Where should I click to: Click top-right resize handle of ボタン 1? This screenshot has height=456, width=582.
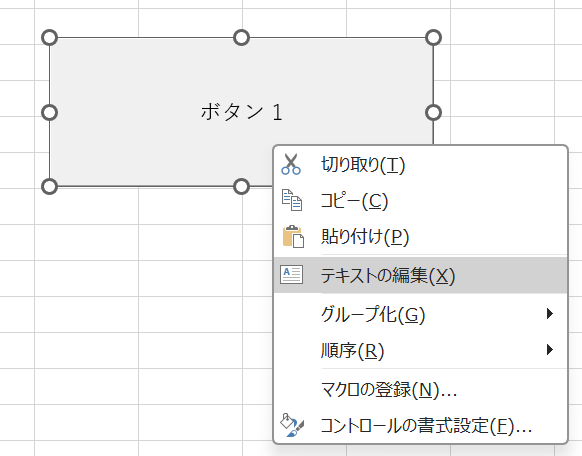point(433,37)
